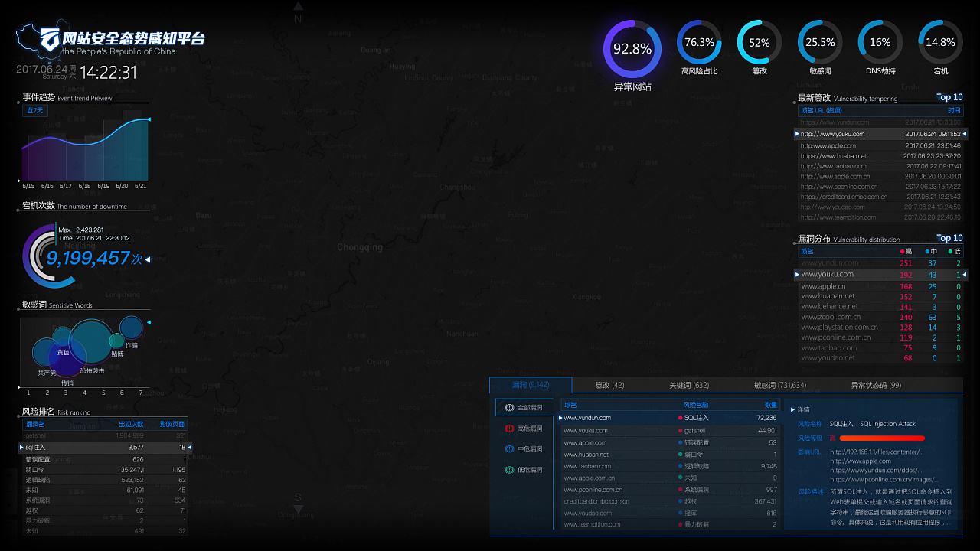Click the 共产党 bubble in sensitive words chart
The width and height of the screenshot is (980, 551).
click(x=47, y=352)
